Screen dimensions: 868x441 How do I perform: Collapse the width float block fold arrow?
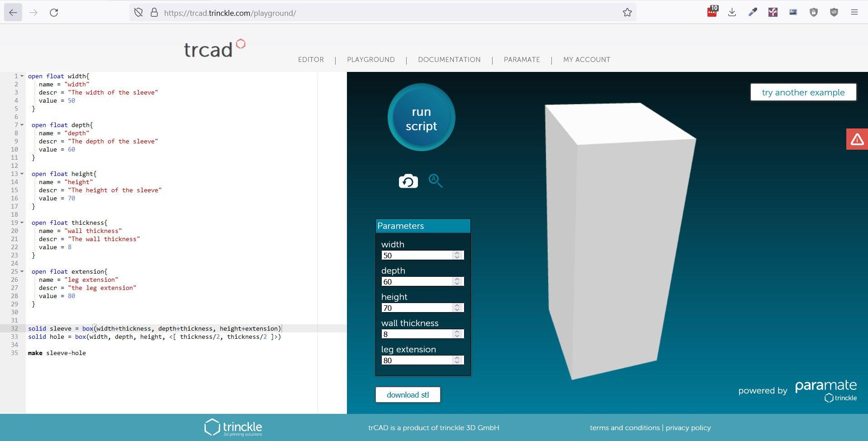[22, 76]
